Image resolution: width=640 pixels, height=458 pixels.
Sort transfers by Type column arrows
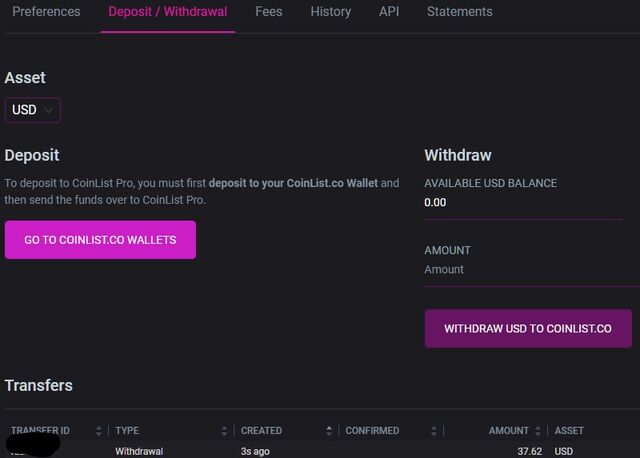pos(224,431)
